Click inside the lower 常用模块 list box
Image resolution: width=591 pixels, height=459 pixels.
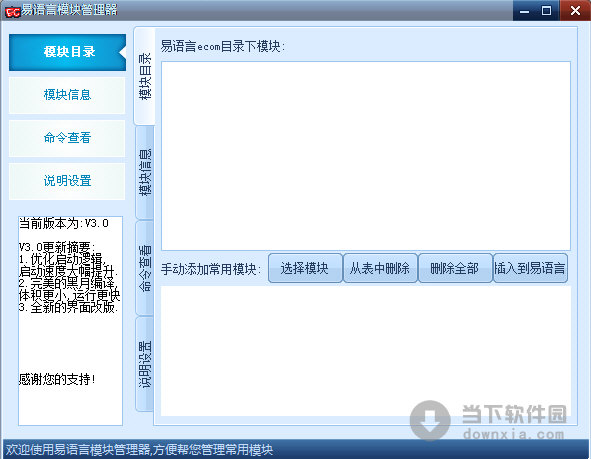point(366,351)
